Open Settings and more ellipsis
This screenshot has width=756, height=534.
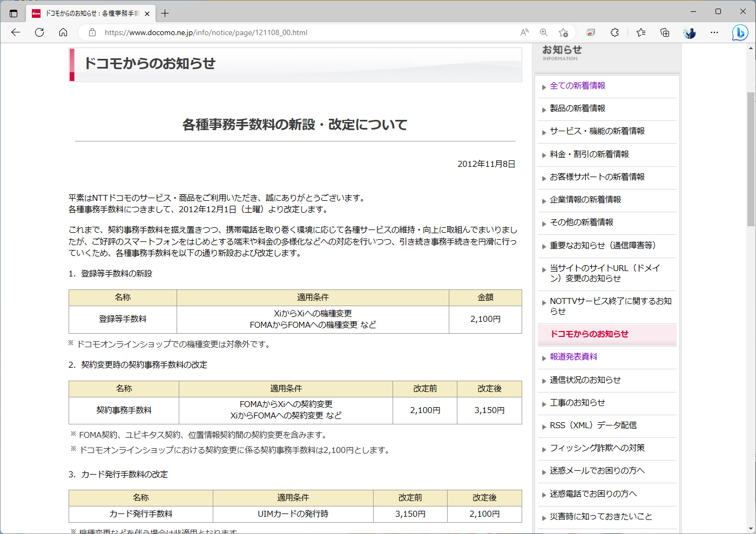tap(714, 32)
